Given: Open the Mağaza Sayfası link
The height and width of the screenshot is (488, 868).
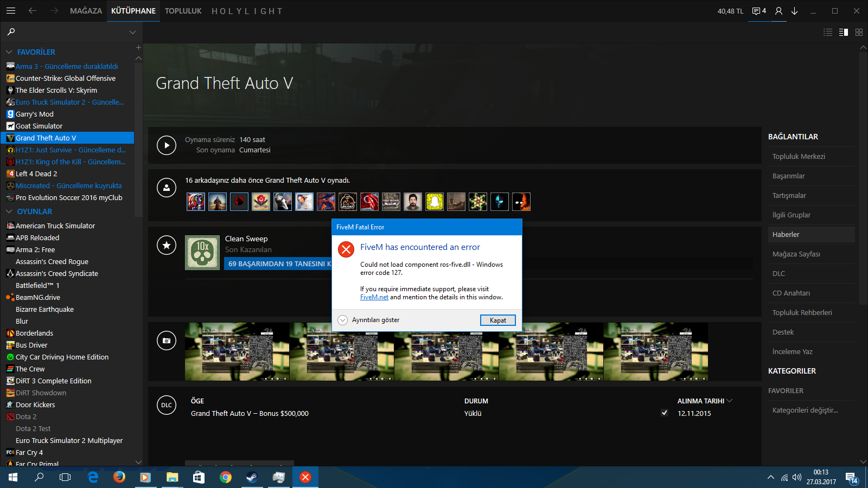Looking at the screenshot, I should [796, 254].
